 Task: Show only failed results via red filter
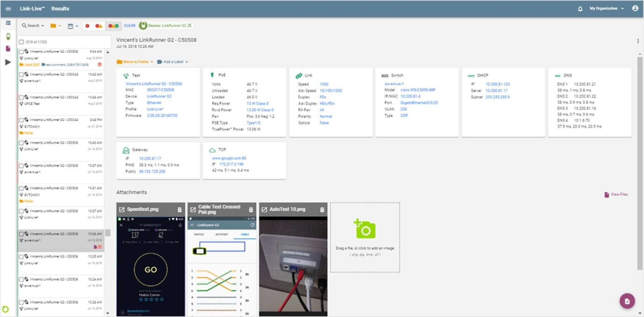click(87, 26)
